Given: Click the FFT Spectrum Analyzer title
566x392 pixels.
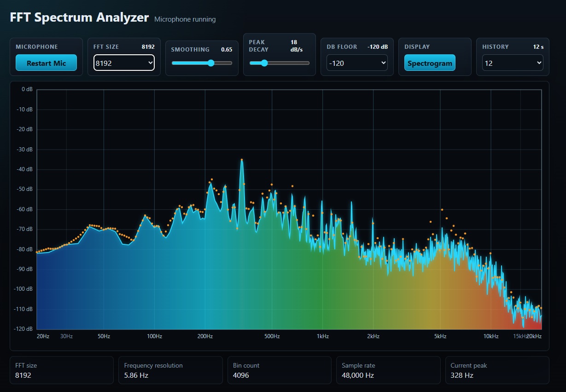Looking at the screenshot, I should [79, 17].
